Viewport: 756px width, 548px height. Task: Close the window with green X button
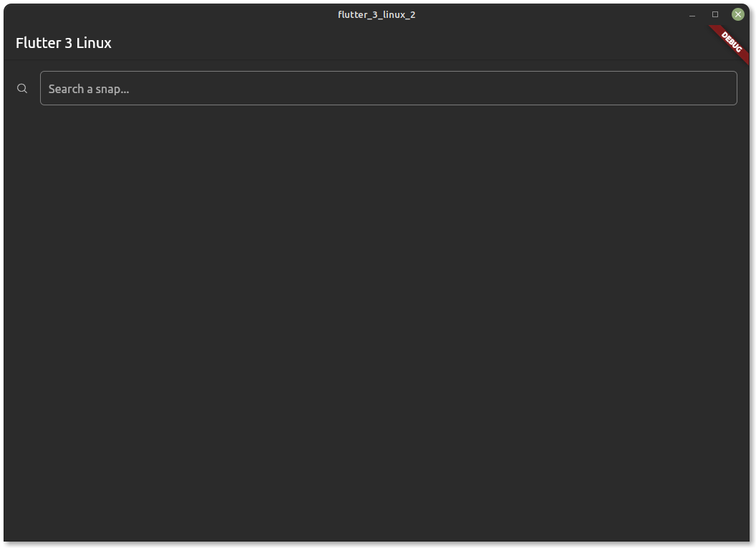[x=737, y=14]
